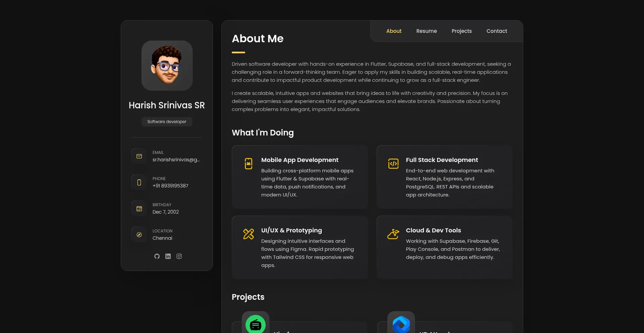Click Mobile App Development card title
The image size is (644, 333).
pyautogui.click(x=300, y=160)
